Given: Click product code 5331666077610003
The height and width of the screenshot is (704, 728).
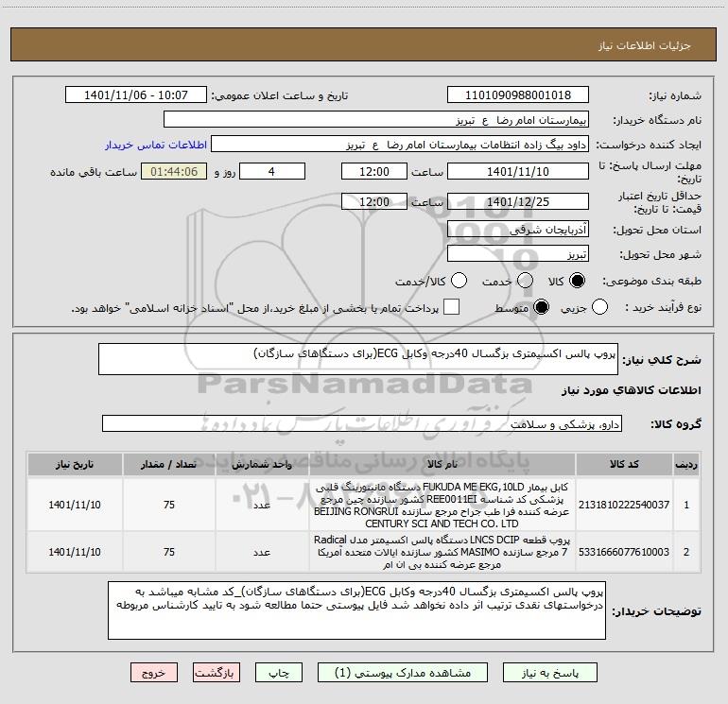Looking at the screenshot, I should (624, 552).
